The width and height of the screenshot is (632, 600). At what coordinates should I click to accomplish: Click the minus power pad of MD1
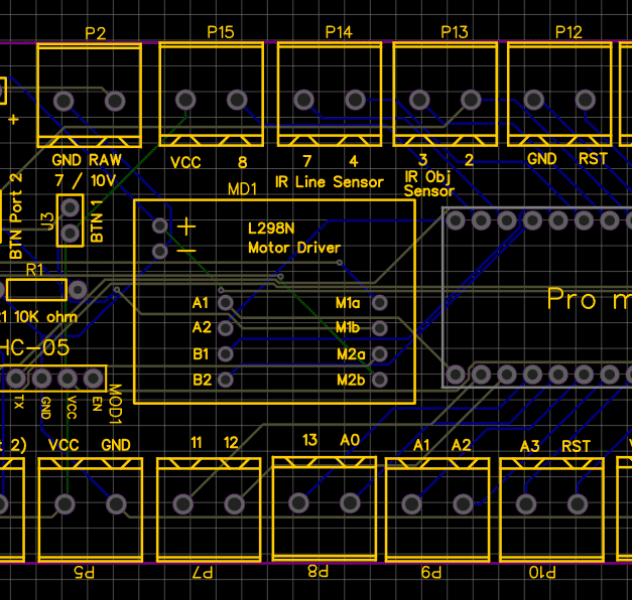160,251
